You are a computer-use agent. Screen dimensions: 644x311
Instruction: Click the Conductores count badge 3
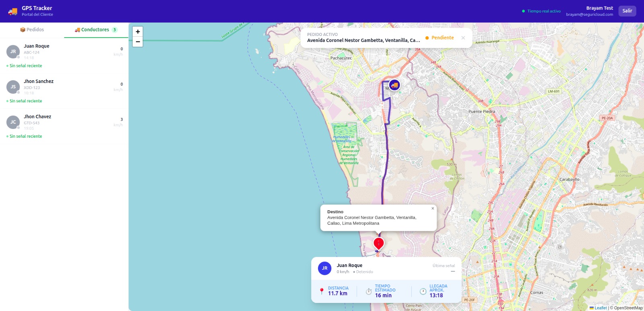[x=115, y=30]
